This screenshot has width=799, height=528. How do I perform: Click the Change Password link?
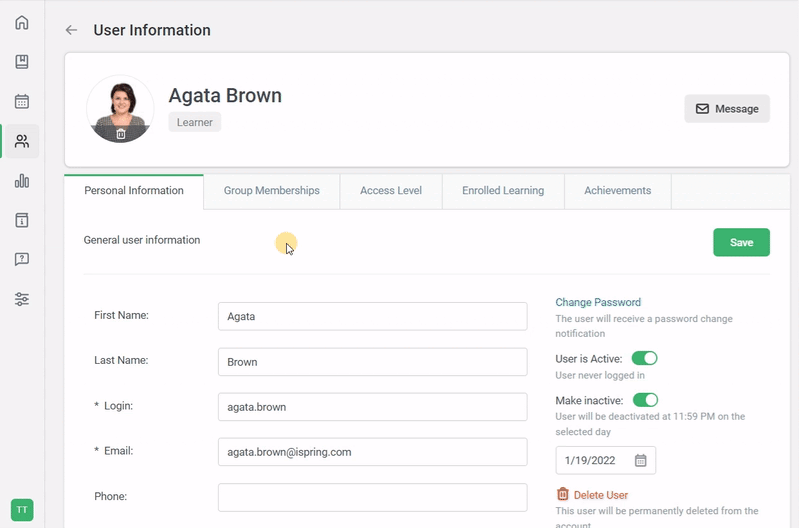(x=598, y=302)
